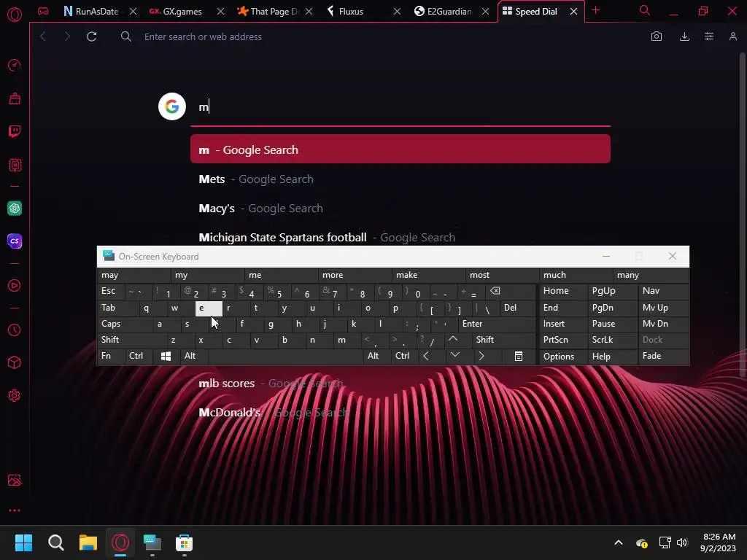Open History clock icon in sidebar
The image size is (747, 560).
coord(15,330)
